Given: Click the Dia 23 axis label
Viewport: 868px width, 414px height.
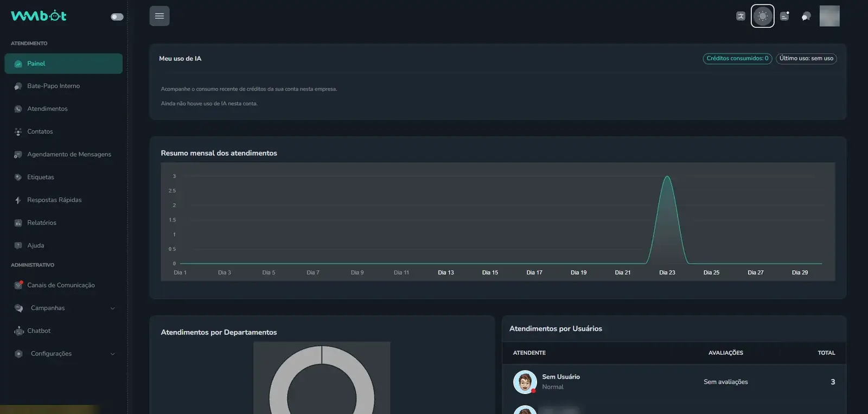Looking at the screenshot, I should point(667,272).
